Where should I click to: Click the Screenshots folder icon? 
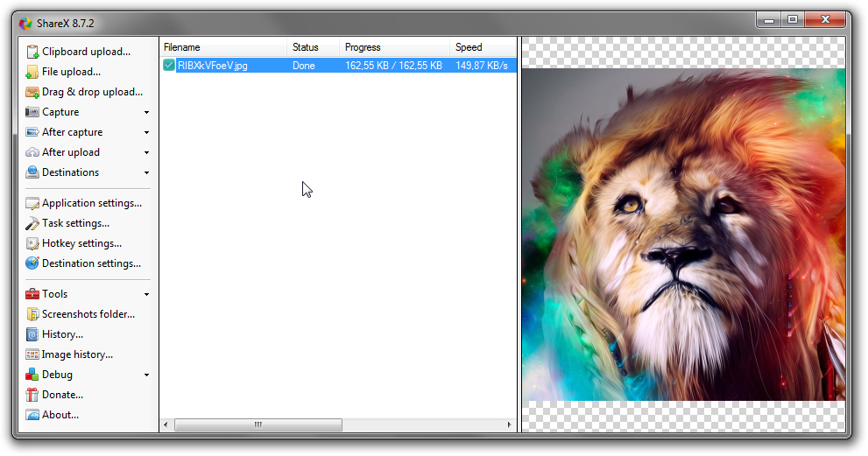click(x=32, y=314)
